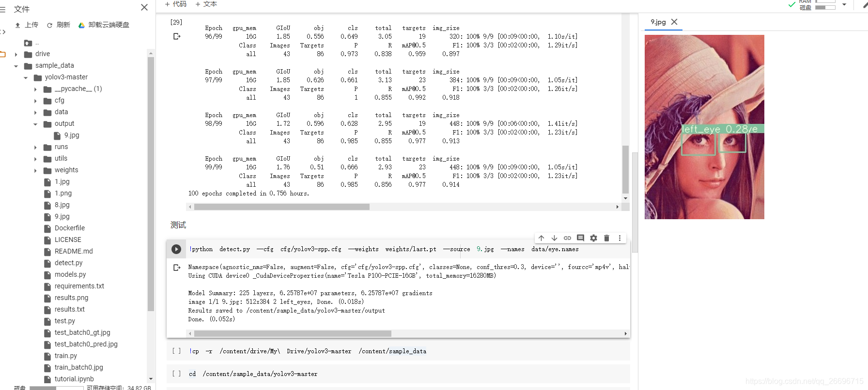The height and width of the screenshot is (390, 868).
Task: Expand the cfg folder
Action: pyautogui.click(x=35, y=101)
